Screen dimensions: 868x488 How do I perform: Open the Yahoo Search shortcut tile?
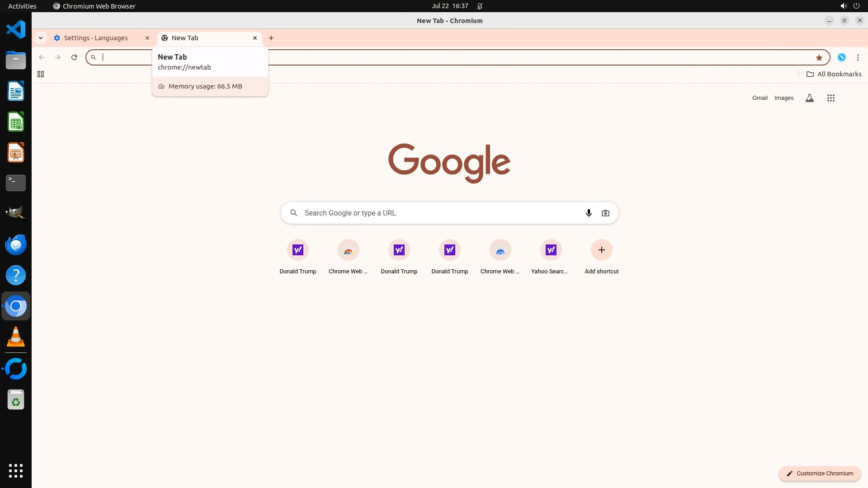(x=551, y=250)
